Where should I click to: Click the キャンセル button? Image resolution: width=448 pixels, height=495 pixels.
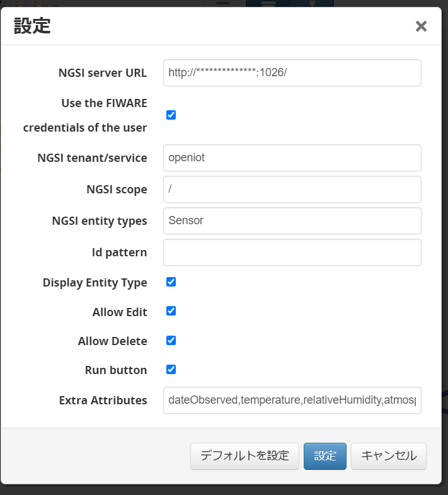click(389, 456)
